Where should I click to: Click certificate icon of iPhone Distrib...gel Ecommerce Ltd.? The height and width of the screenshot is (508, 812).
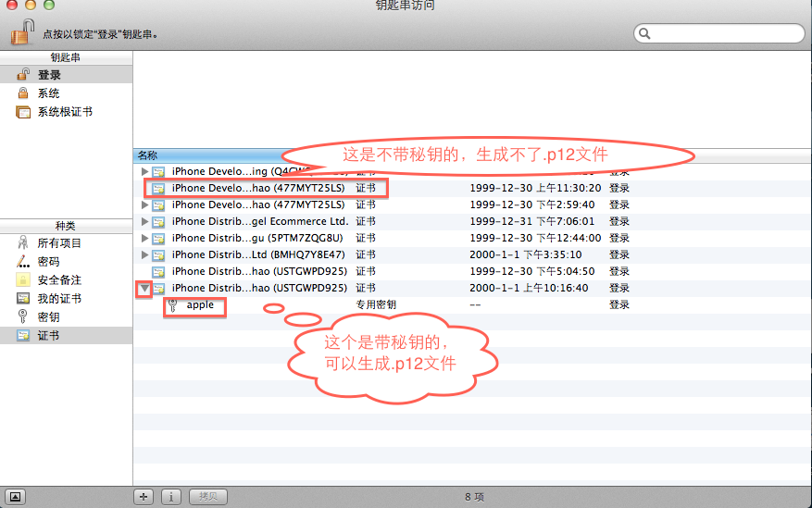[158, 221]
